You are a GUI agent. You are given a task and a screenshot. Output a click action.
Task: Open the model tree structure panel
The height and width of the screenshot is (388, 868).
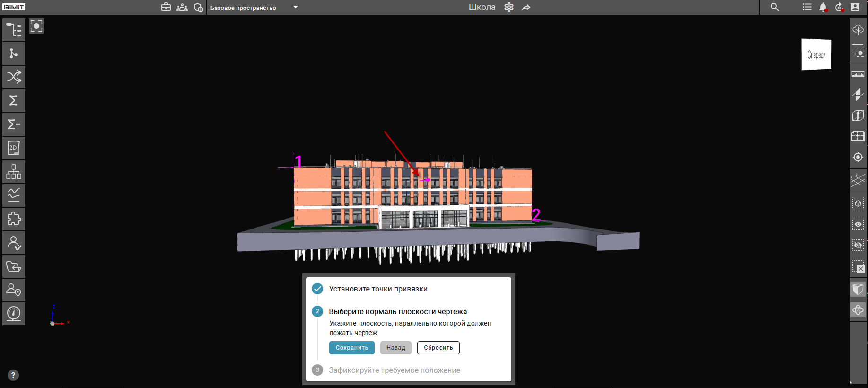click(x=14, y=30)
